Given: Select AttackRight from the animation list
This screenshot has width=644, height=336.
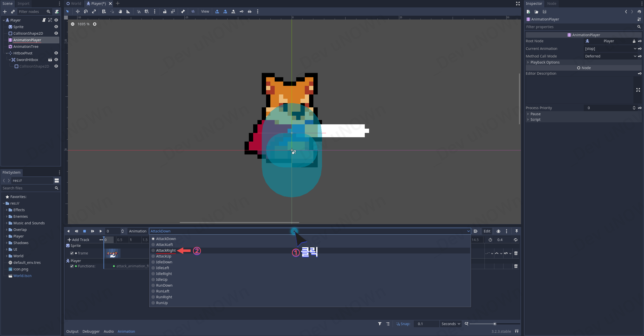Looking at the screenshot, I should (166, 250).
